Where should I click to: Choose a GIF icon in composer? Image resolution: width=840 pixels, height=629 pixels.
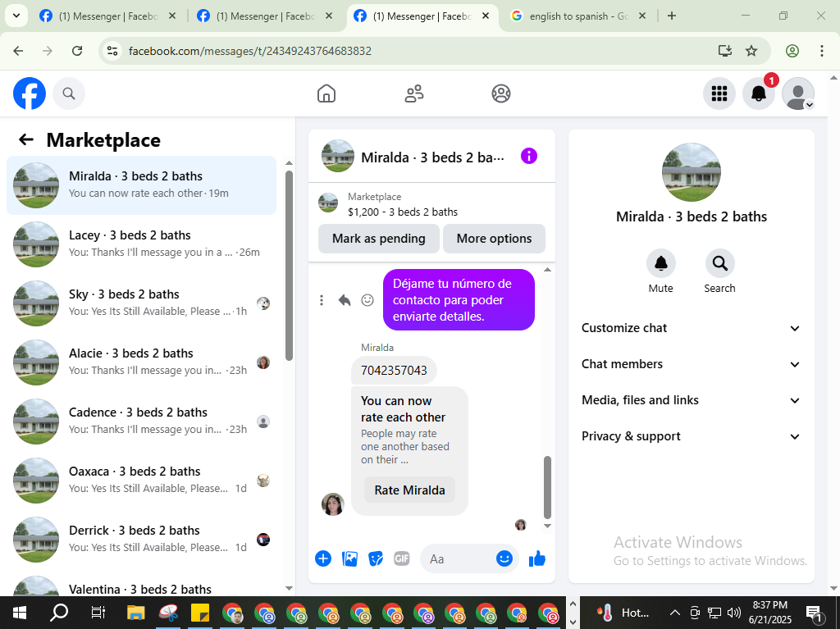pyautogui.click(x=402, y=558)
